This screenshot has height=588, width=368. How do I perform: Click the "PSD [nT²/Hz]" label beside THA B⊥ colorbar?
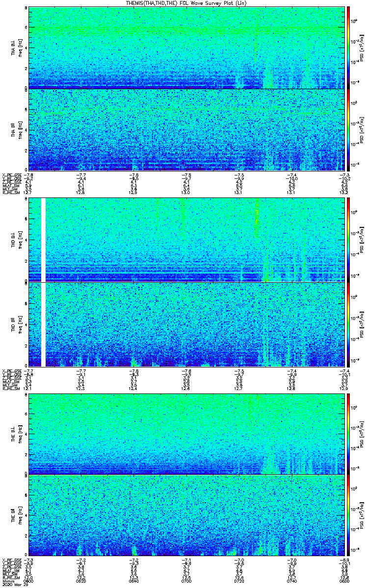pyautogui.click(x=361, y=48)
